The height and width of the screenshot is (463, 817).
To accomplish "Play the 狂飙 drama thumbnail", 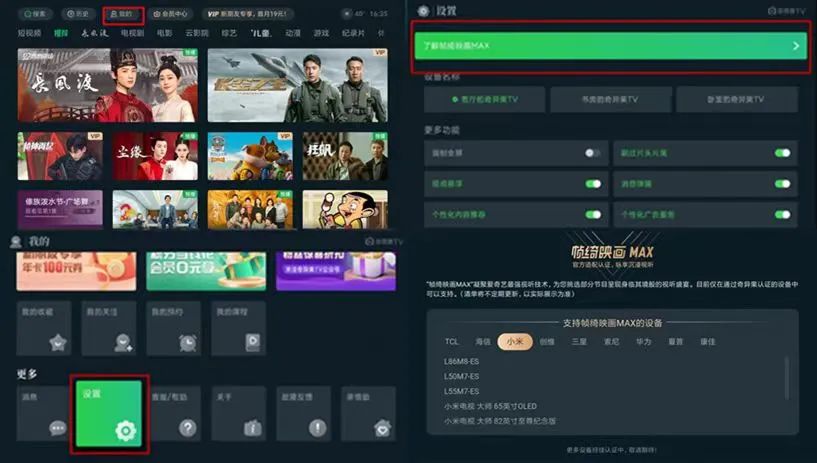I will tap(345, 156).
